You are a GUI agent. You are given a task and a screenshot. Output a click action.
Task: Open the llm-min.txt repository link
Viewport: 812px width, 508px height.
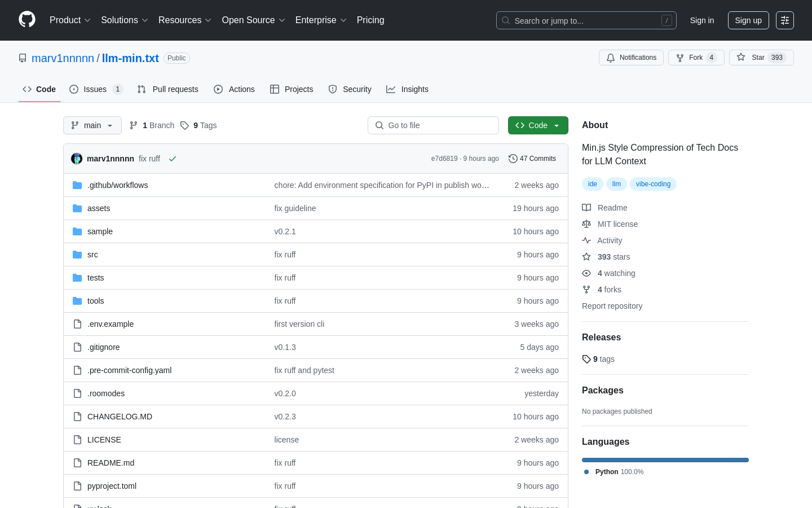click(130, 58)
